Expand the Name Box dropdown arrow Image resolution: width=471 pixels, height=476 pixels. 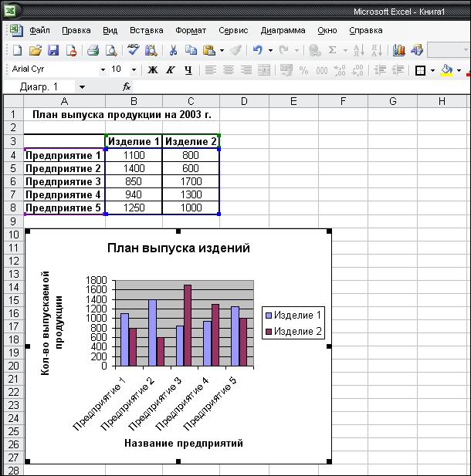(x=82, y=87)
